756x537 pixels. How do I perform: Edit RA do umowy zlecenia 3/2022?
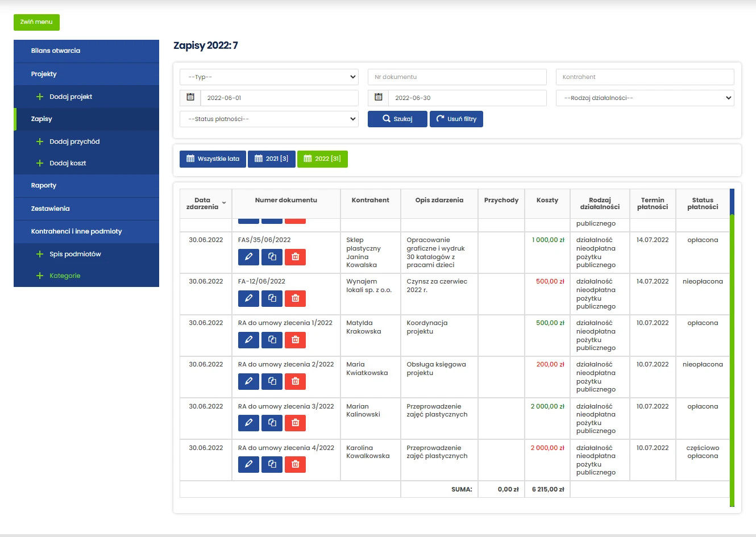pos(248,423)
